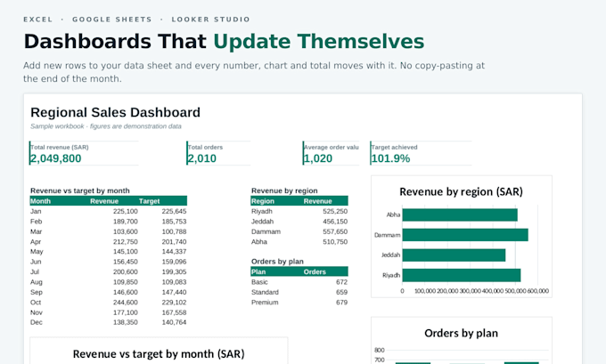Click Mar target cell 100,788
Image resolution: width=606 pixels, height=364 pixels.
174,231
